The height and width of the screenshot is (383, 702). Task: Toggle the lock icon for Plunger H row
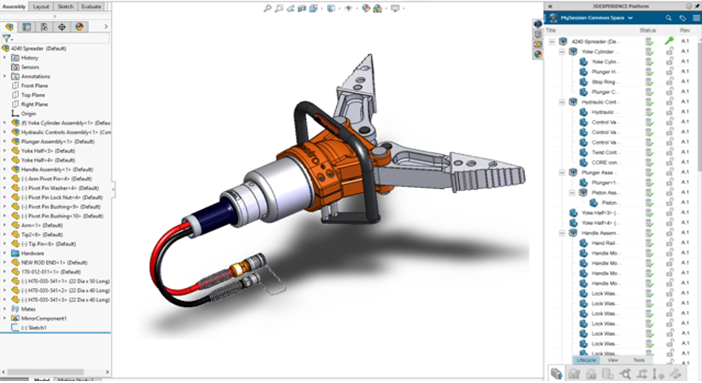point(670,72)
